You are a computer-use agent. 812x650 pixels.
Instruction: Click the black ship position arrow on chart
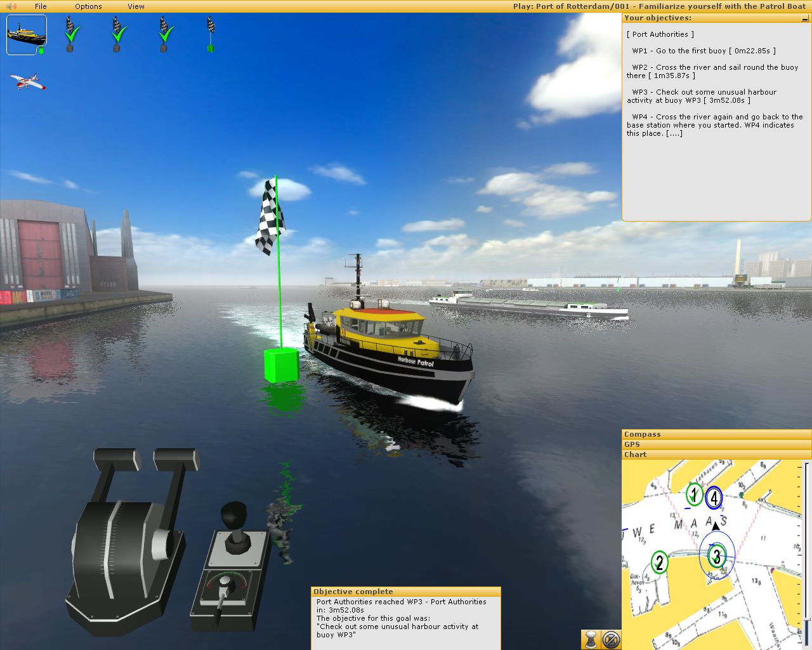click(x=716, y=526)
